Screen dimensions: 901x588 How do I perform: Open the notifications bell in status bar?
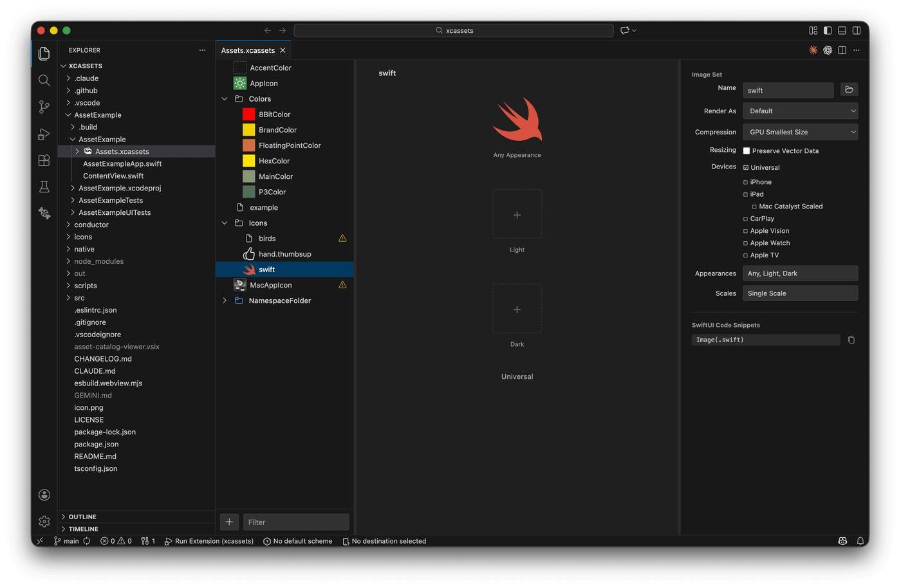(x=860, y=541)
